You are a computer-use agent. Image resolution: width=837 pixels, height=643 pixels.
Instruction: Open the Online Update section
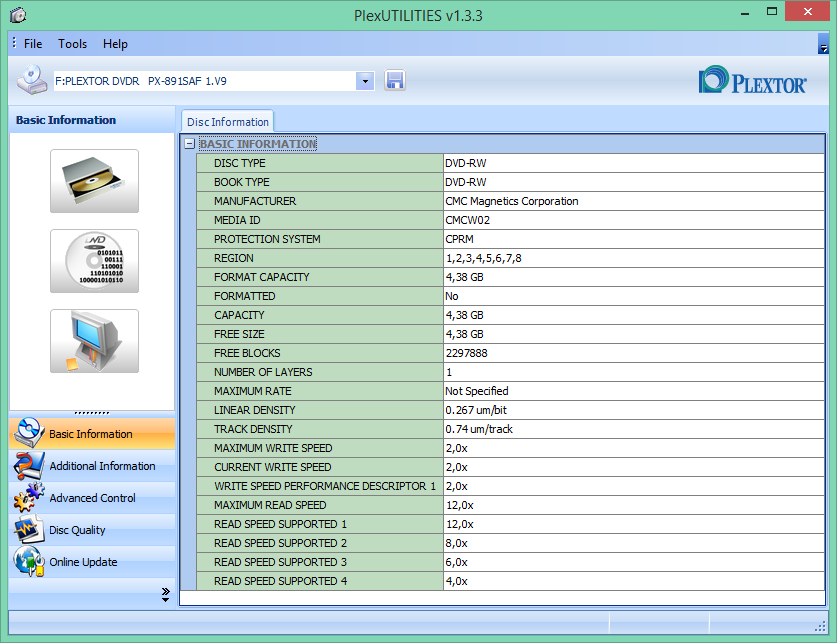pyautogui.click(x=83, y=562)
